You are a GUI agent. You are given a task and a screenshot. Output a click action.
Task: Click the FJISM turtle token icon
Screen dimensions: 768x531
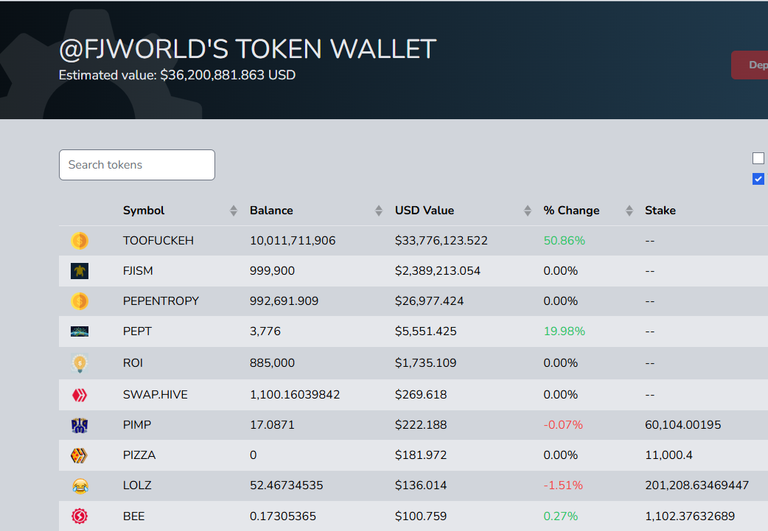[79, 271]
